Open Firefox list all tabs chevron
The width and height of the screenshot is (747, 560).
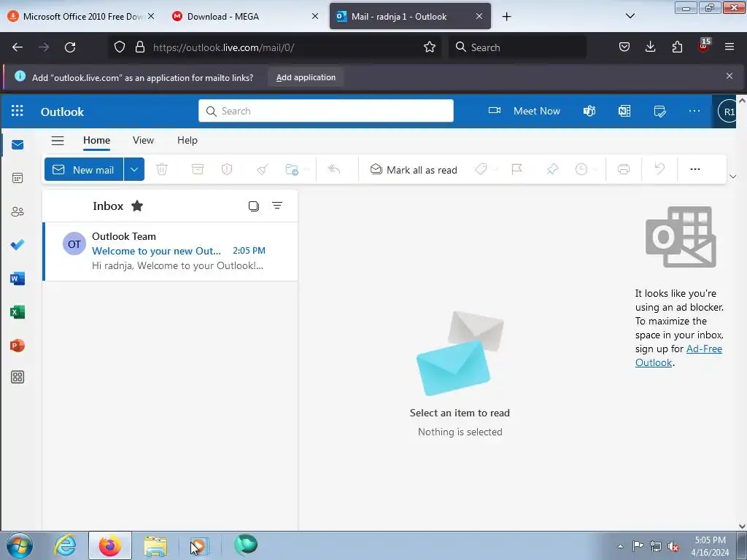tap(630, 16)
